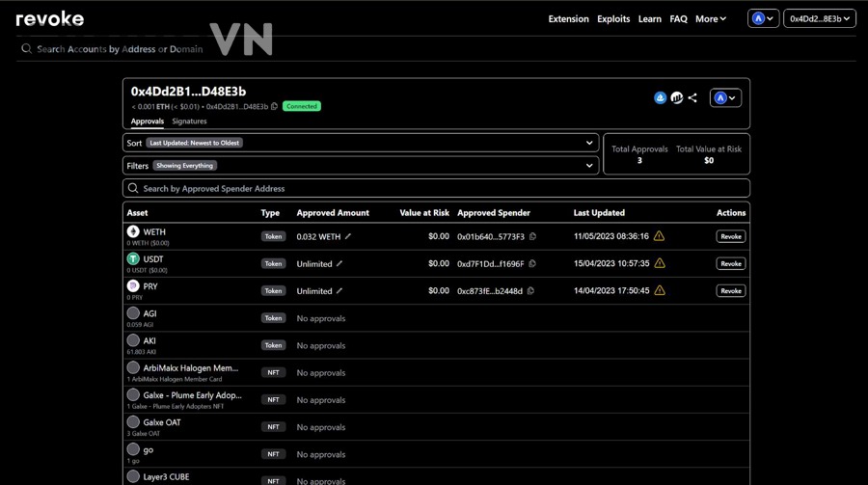
Task: Click the 11/05/2023 08:36:16 timestamp
Action: coord(611,236)
